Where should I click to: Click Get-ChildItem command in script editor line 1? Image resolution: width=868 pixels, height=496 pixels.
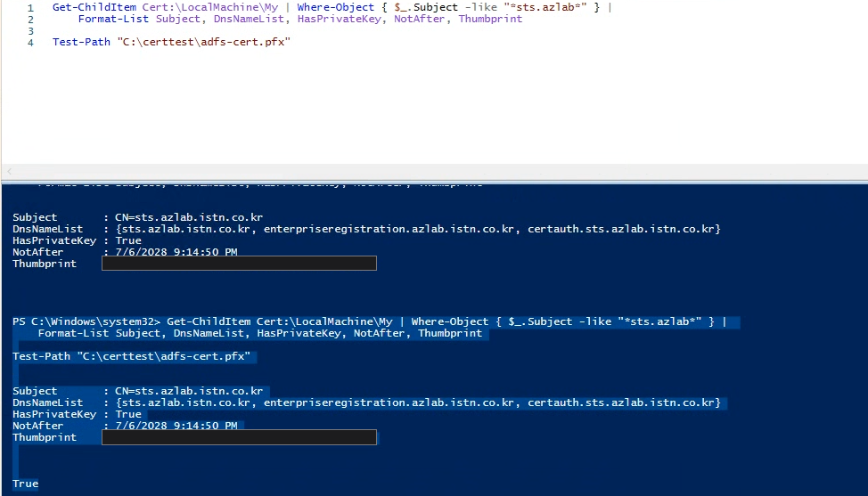(x=94, y=8)
